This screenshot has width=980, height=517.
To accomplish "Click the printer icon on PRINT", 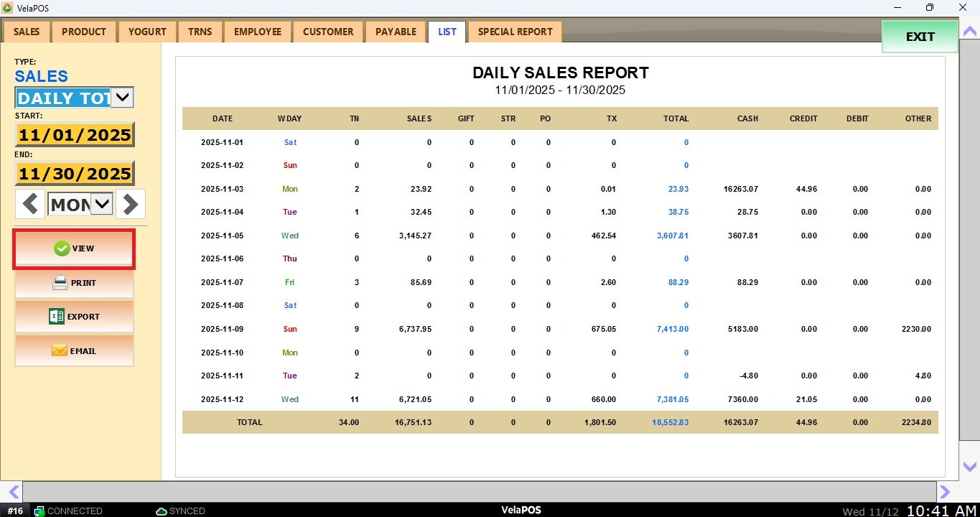I will [x=60, y=283].
